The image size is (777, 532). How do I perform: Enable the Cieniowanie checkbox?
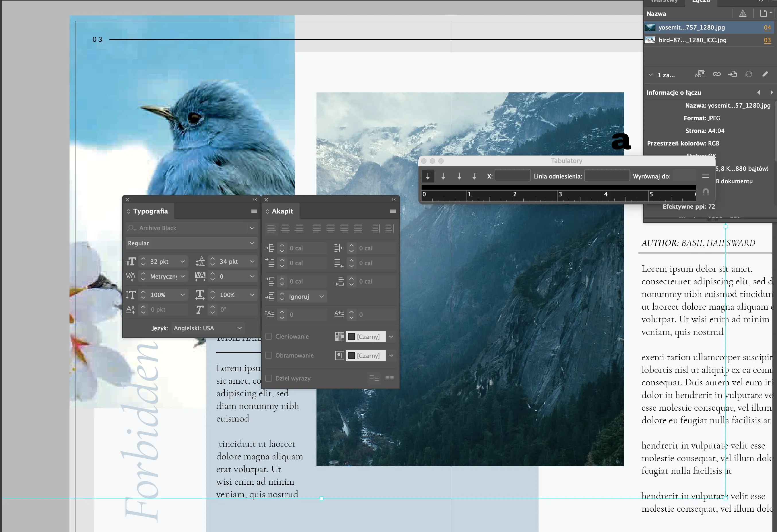269,336
